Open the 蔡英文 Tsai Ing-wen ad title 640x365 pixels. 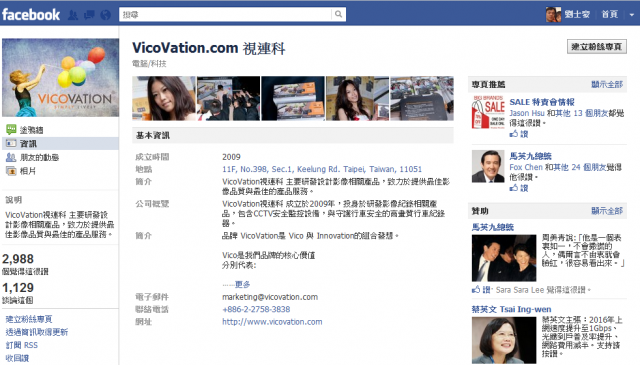511,309
